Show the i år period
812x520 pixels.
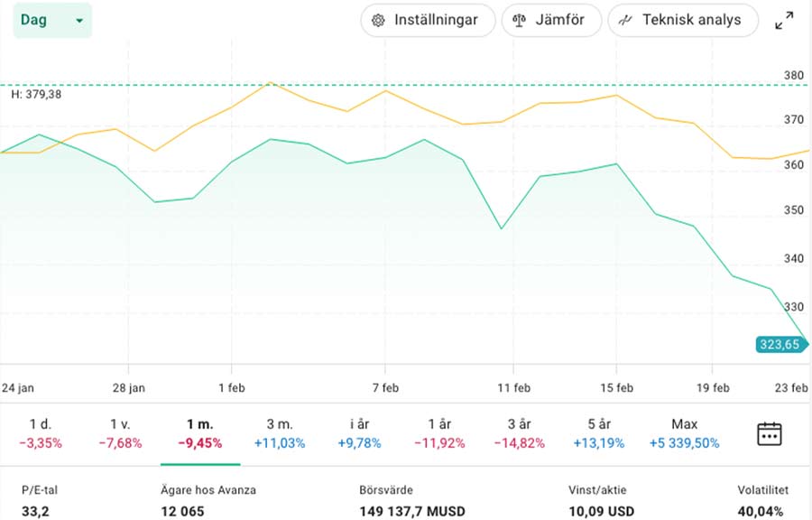tap(360, 433)
